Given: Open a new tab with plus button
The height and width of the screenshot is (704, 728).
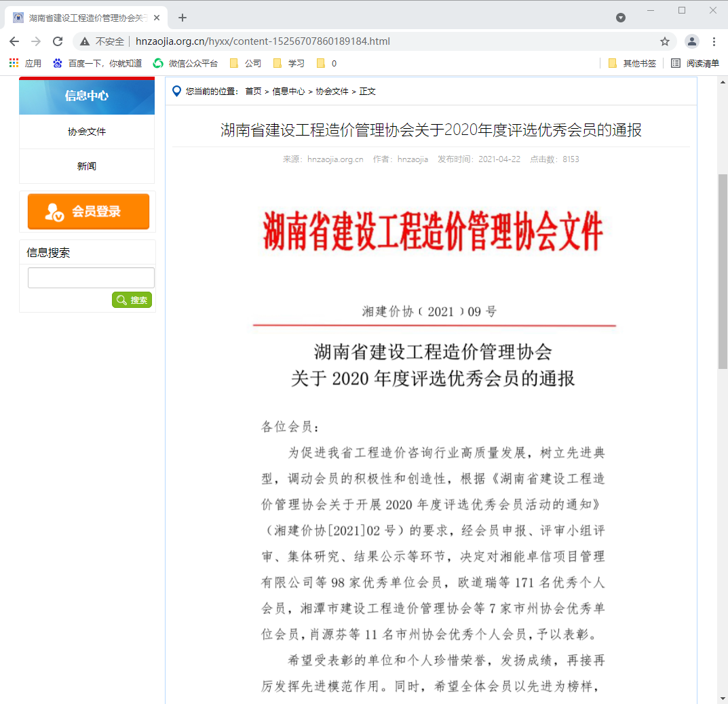Looking at the screenshot, I should pyautogui.click(x=183, y=18).
